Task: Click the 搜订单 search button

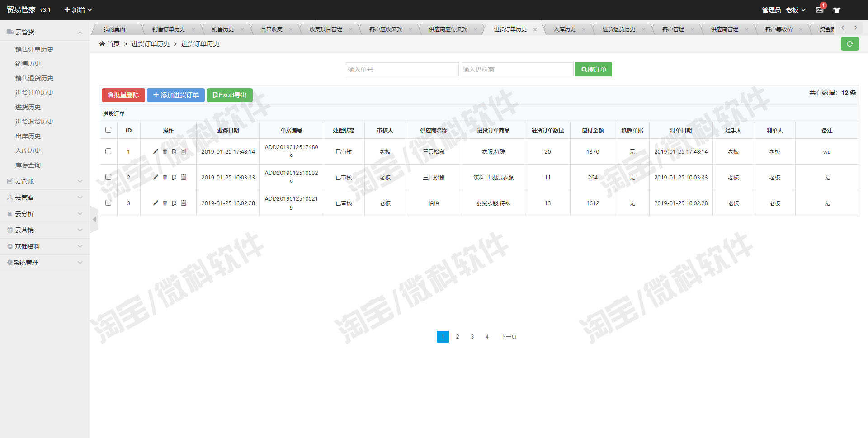Action: click(594, 70)
